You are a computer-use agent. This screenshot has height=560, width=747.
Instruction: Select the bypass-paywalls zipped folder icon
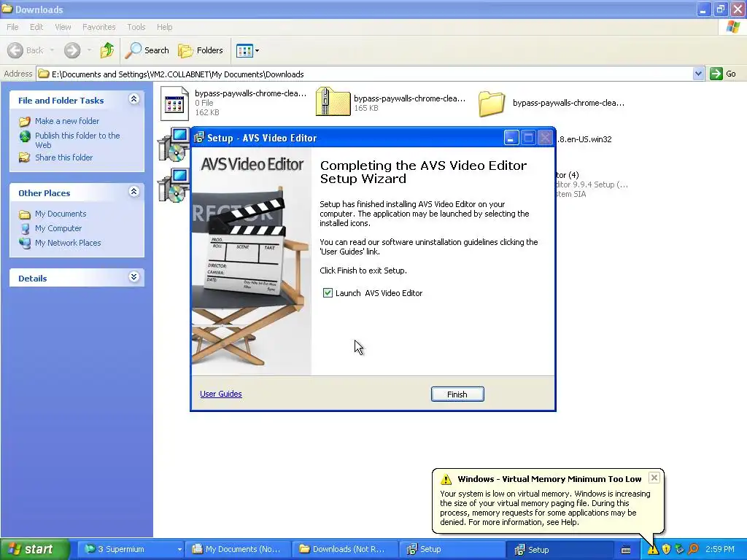(333, 102)
